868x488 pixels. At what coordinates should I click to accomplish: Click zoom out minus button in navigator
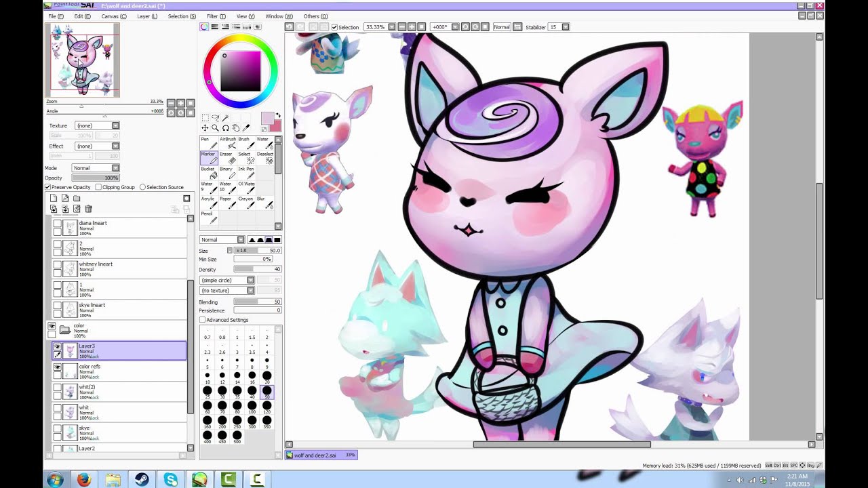pos(172,103)
